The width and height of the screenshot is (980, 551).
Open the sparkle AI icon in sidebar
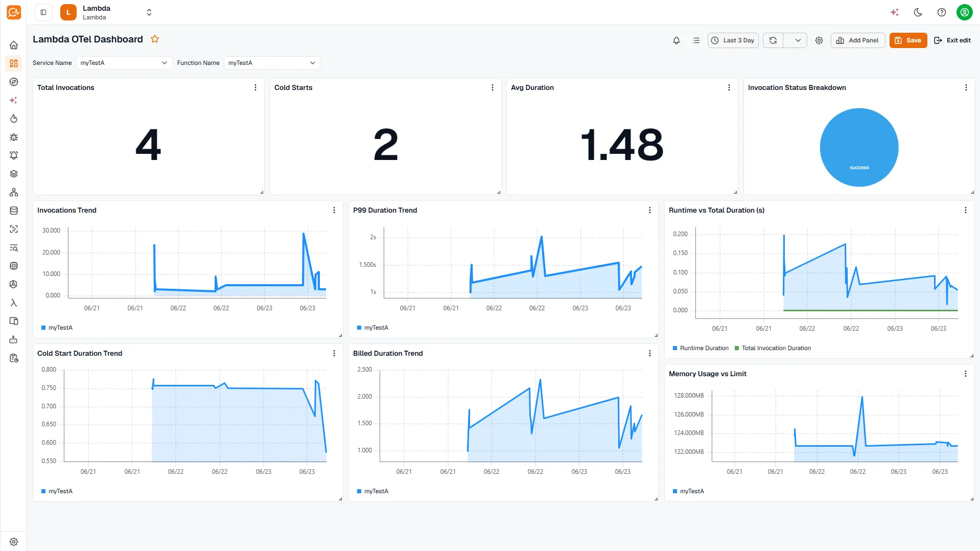[14, 100]
